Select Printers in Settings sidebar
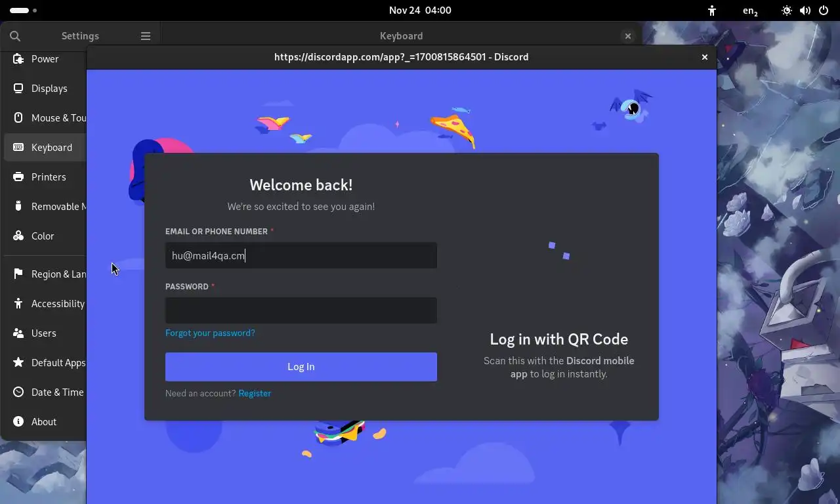The width and height of the screenshot is (840, 504). (x=45, y=177)
